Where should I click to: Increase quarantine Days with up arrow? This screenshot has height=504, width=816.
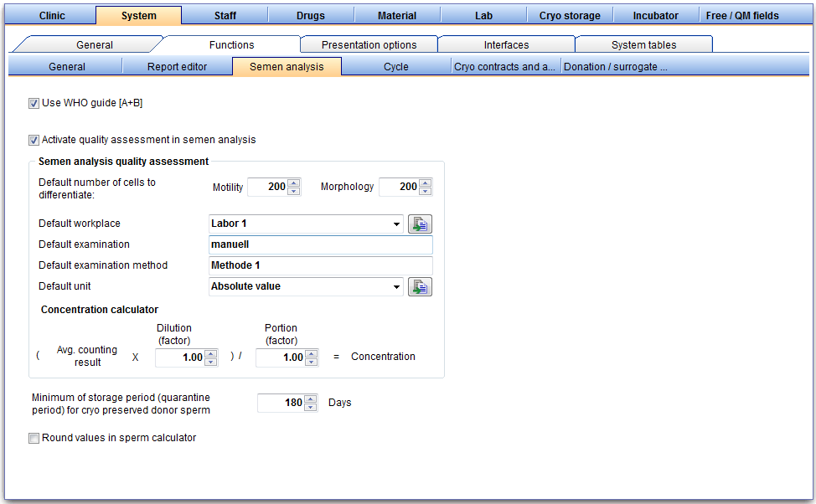pyautogui.click(x=310, y=399)
